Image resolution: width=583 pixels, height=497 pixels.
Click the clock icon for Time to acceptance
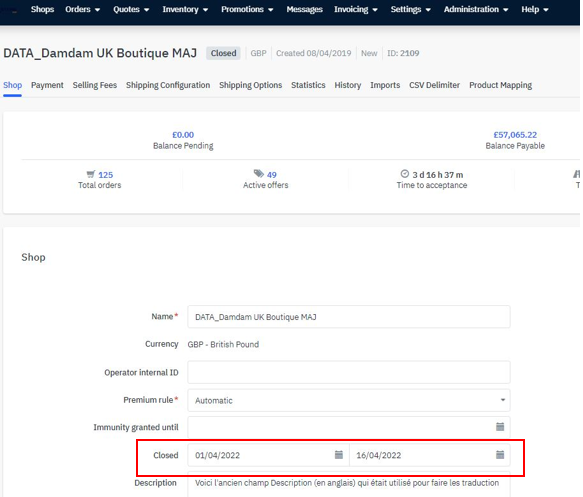click(405, 174)
